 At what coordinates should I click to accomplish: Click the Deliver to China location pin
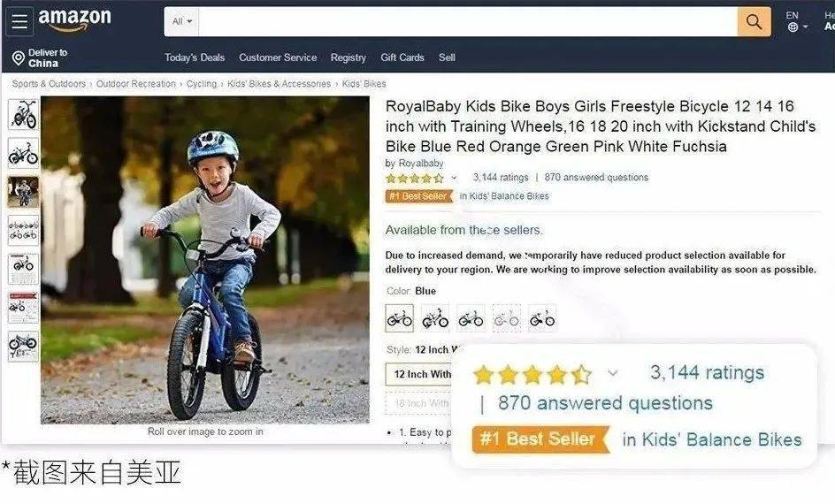(x=18, y=58)
